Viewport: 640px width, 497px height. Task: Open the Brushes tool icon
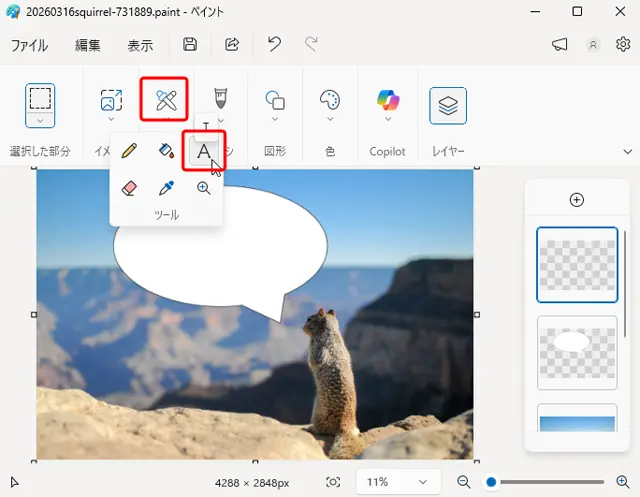[x=220, y=98]
